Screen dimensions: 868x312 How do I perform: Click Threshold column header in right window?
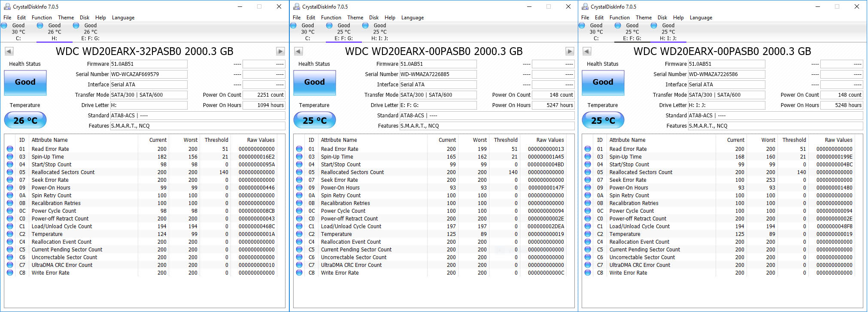pos(794,140)
